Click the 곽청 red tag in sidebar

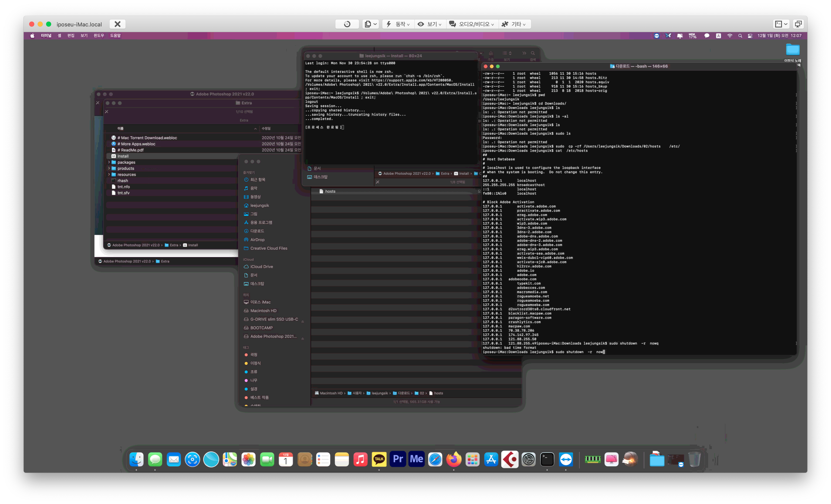pyautogui.click(x=253, y=355)
